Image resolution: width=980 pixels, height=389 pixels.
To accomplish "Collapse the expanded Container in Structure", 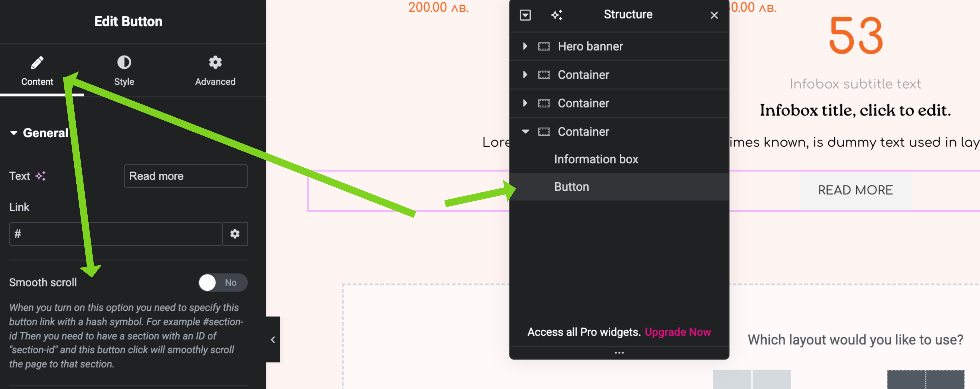I will (x=525, y=132).
